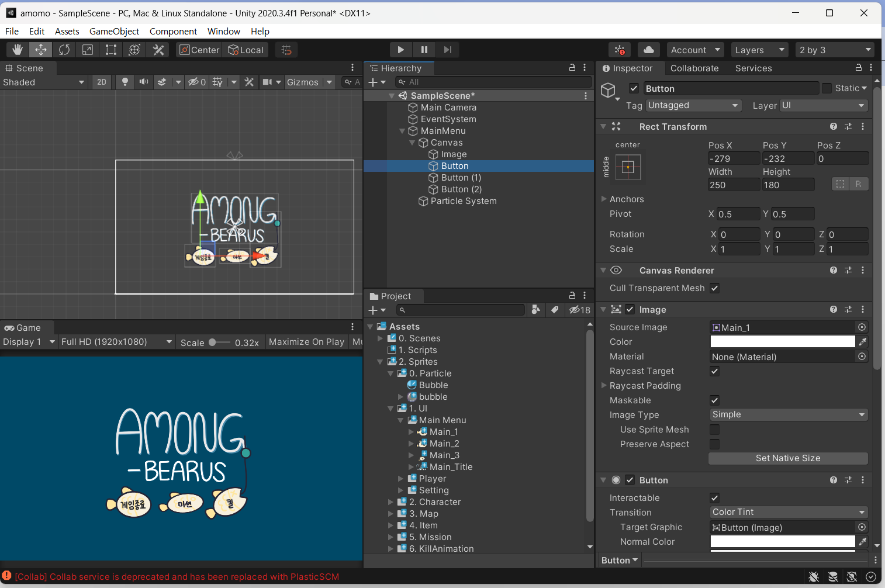
Task: Open Button component more options menu
Action: click(863, 480)
